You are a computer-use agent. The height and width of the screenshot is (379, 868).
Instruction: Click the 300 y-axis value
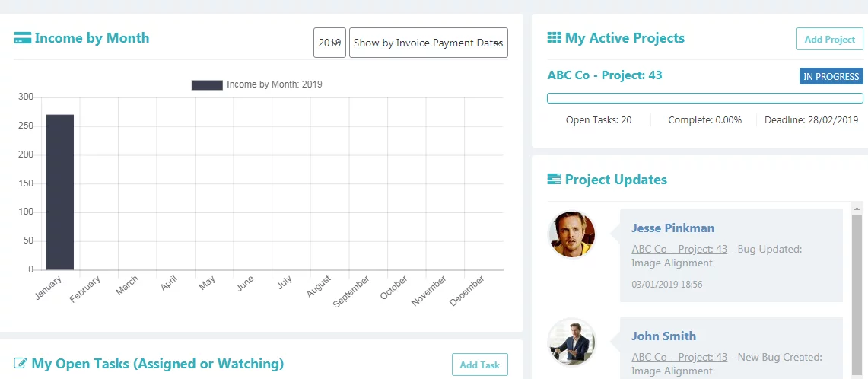(x=27, y=97)
